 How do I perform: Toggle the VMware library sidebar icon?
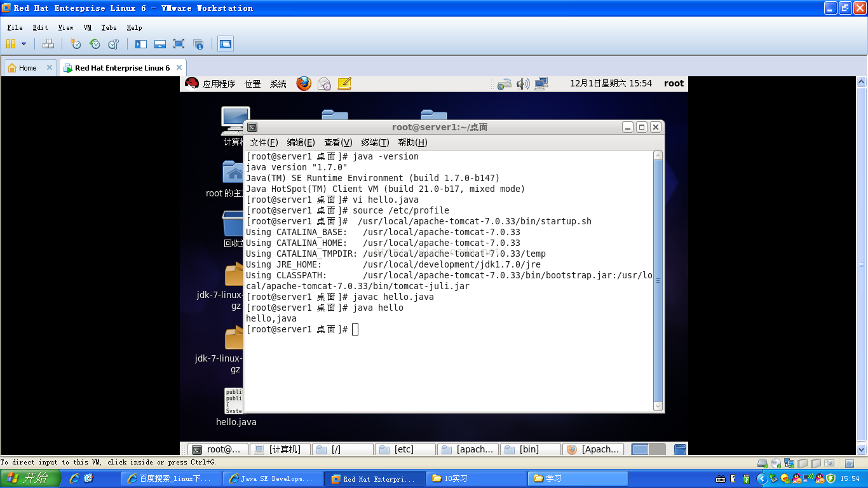pyautogui.click(x=141, y=44)
